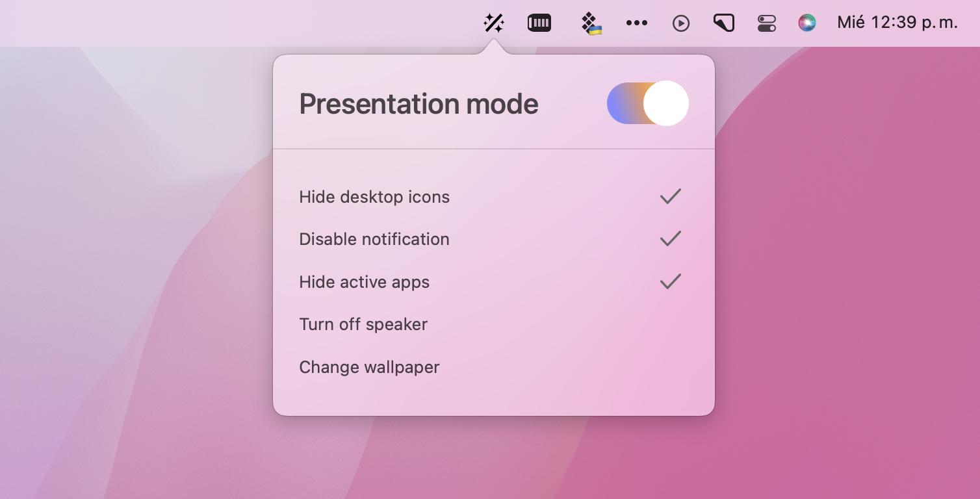This screenshot has width=980, height=499.
Task: Click the Hide desktop icons label
Action: tap(374, 197)
